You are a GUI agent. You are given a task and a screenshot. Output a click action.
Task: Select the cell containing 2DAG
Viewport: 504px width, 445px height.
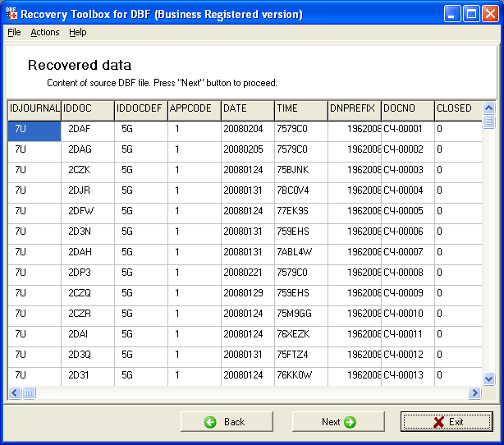pyautogui.click(x=87, y=149)
